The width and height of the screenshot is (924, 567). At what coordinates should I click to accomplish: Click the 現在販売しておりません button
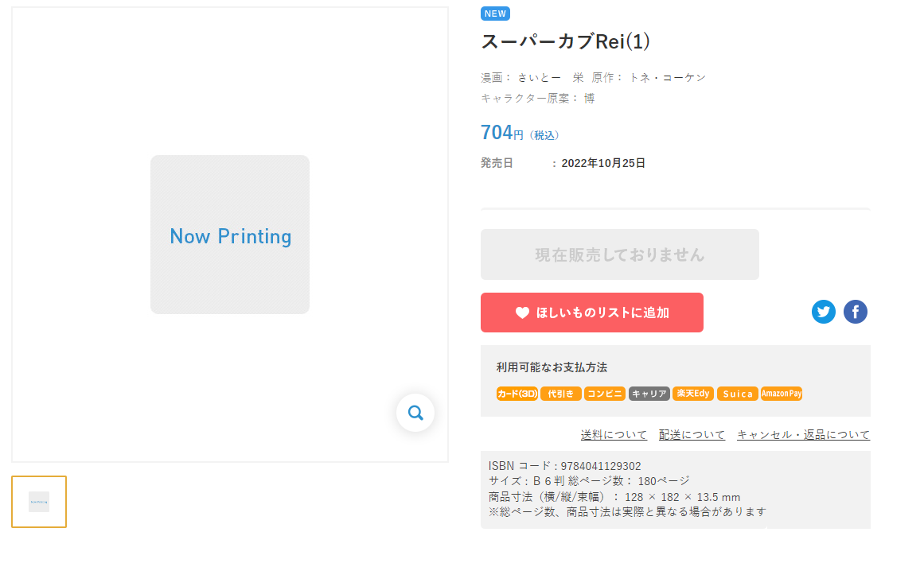pos(620,254)
